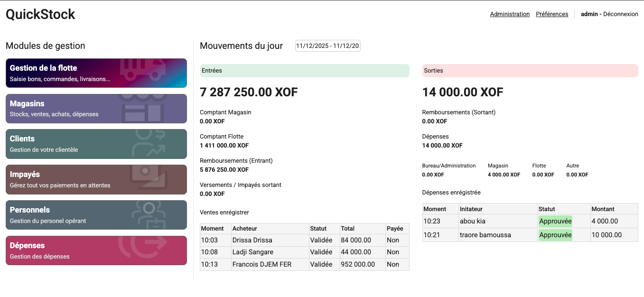This screenshot has width=644, height=297.
Task: Click Approuvée badge for traore bamoussa
Action: point(555,235)
